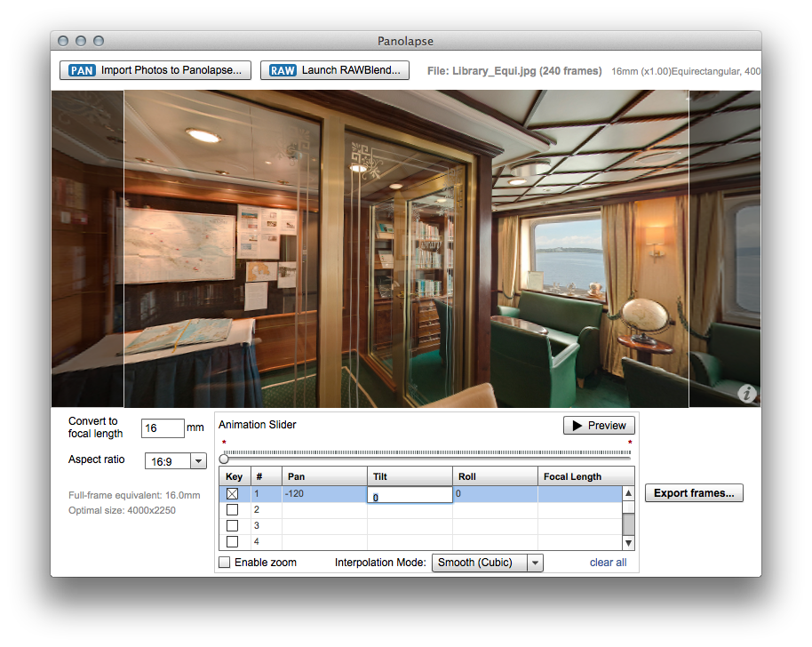The width and height of the screenshot is (812, 647).
Task: Click the Export frames button
Action: pyautogui.click(x=694, y=493)
